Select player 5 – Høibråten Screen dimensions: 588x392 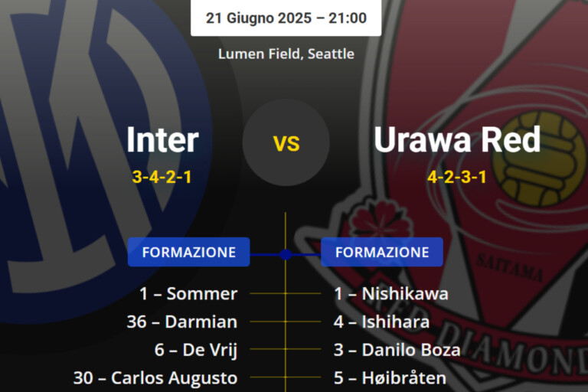390,377
